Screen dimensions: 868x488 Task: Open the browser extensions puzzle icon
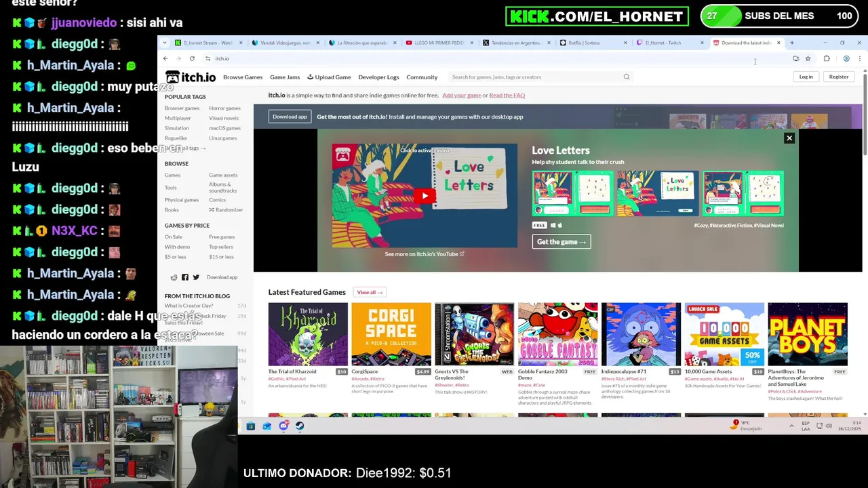(827, 59)
